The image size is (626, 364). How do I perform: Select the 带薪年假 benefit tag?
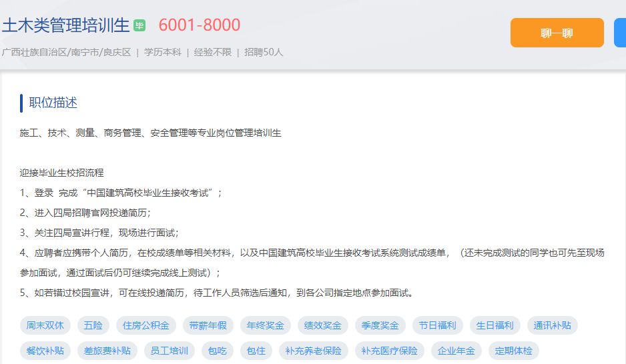coord(208,325)
